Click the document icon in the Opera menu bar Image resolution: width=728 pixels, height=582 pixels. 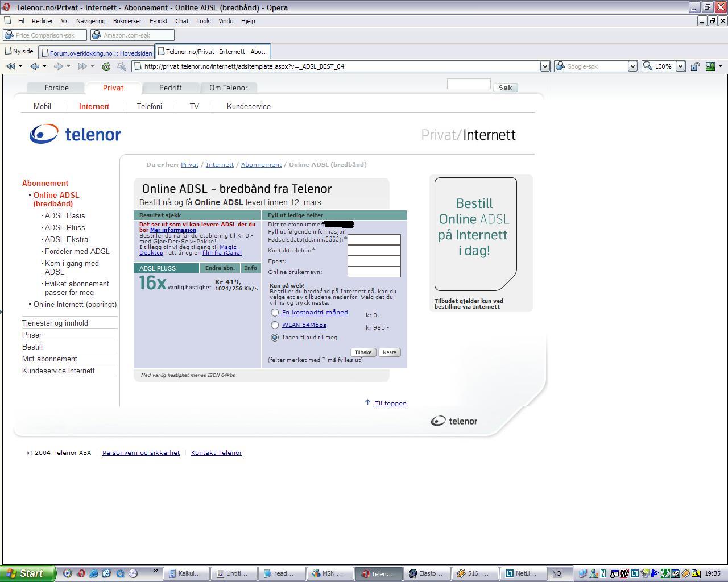tap(8, 21)
